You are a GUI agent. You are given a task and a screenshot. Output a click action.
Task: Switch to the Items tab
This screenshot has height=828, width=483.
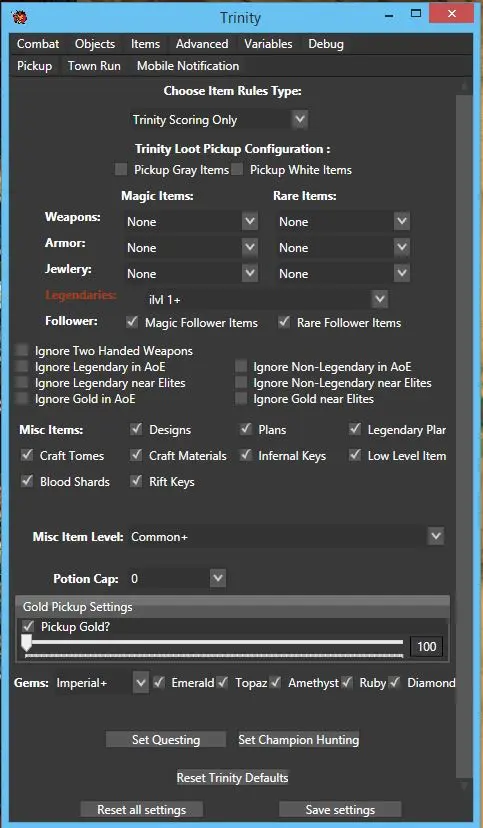point(146,44)
